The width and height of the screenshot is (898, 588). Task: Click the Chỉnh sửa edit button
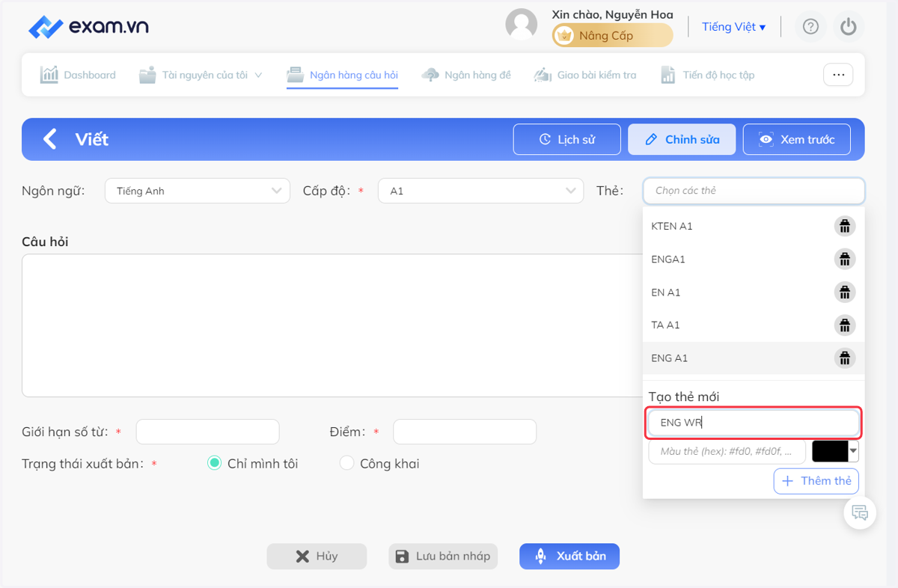(682, 139)
